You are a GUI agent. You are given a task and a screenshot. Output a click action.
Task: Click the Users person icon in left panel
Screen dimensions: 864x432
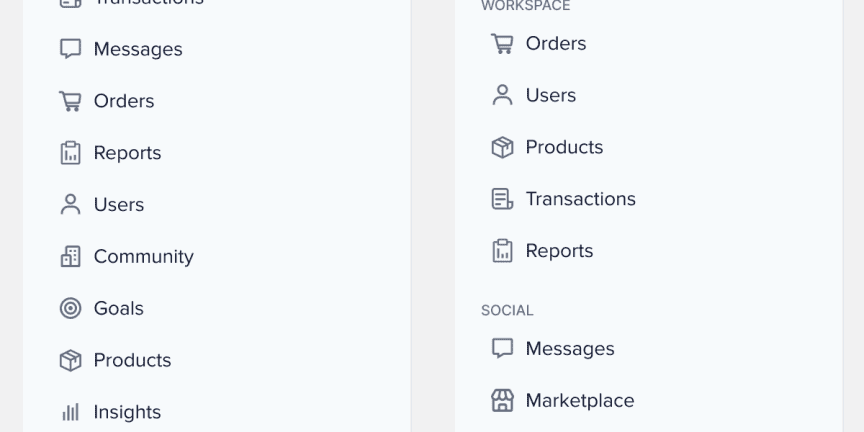click(x=71, y=204)
